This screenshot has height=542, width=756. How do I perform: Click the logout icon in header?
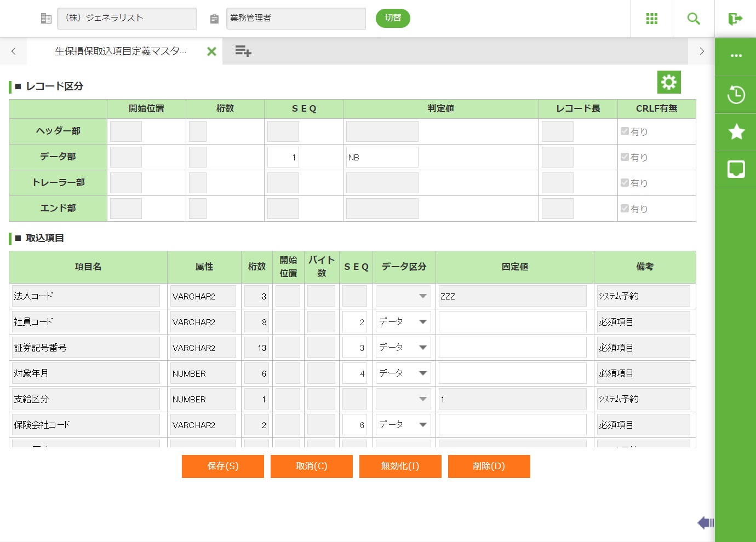(x=735, y=19)
